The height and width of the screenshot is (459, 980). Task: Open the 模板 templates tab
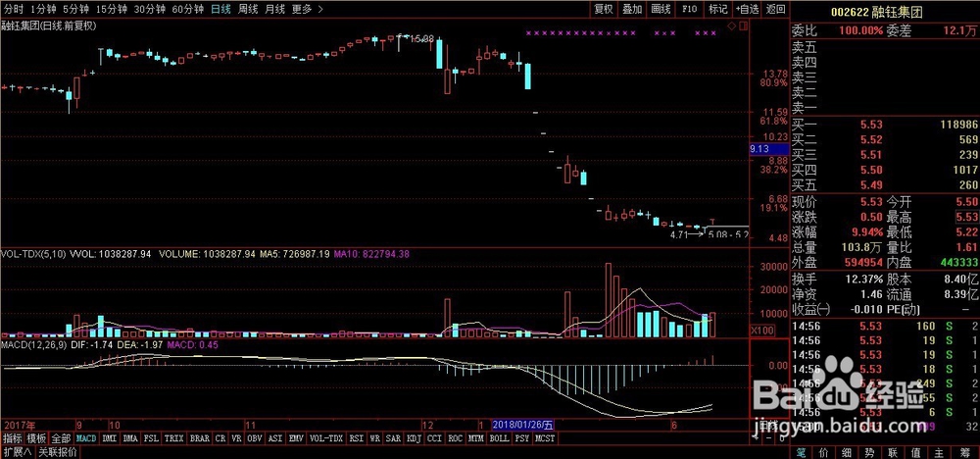click(37, 438)
